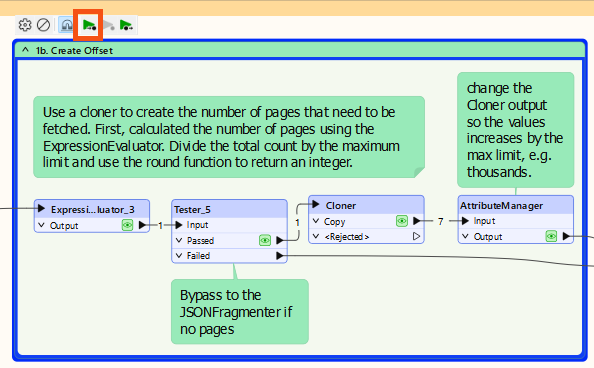This screenshot has height=368, width=594.
Task: Open the Cloner Copy cache eye icon
Action: pyautogui.click(x=402, y=221)
